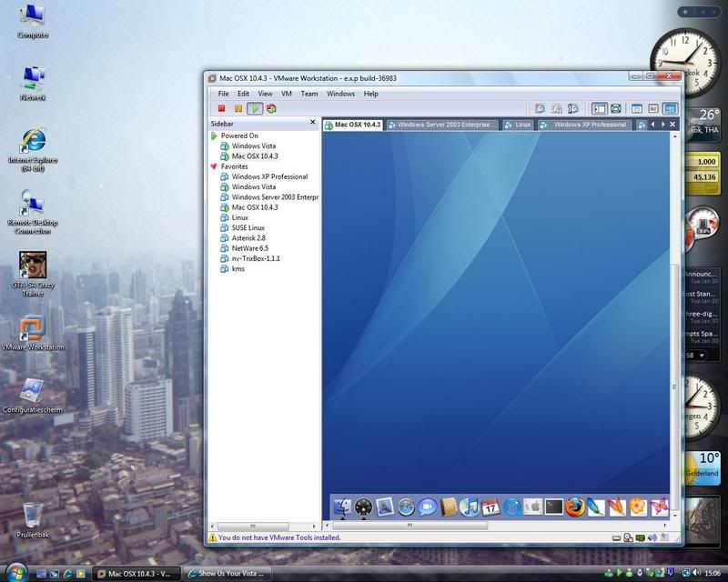Launch iTunes from the Mac dock
The height and width of the screenshot is (582, 728).
470,507
